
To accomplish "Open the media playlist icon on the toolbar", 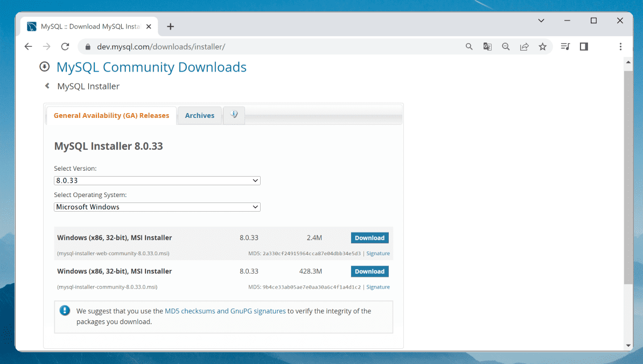I will [x=565, y=47].
